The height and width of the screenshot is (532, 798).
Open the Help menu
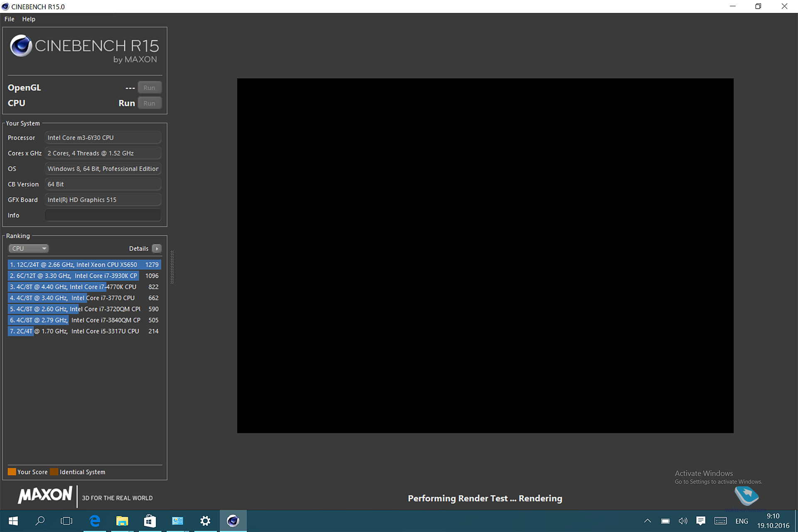[29, 19]
